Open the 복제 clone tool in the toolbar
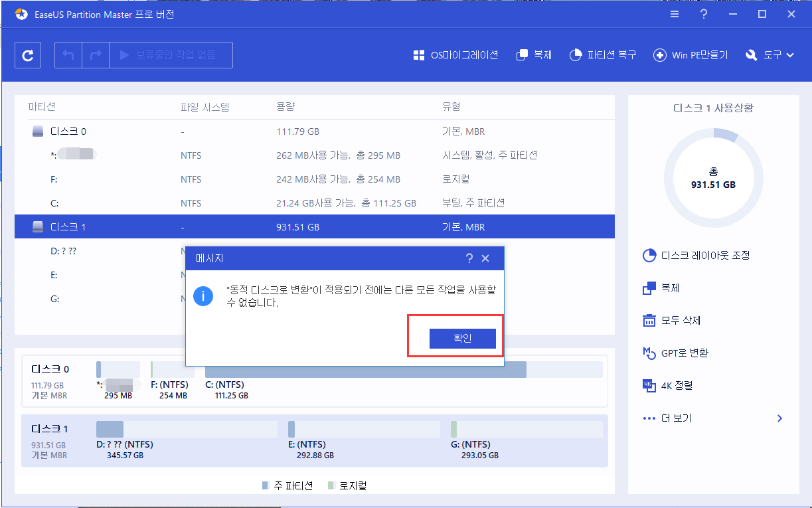Viewport: 812px width, 508px height. (533, 55)
